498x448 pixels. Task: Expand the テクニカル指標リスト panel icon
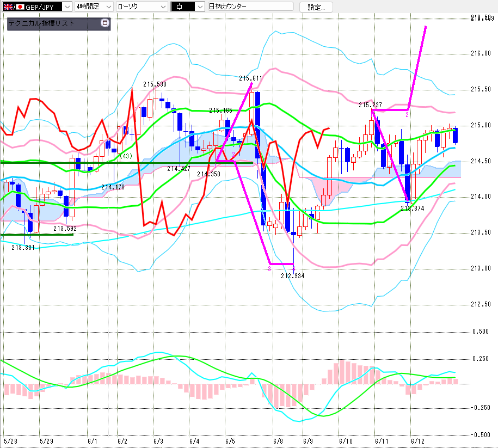click(105, 23)
